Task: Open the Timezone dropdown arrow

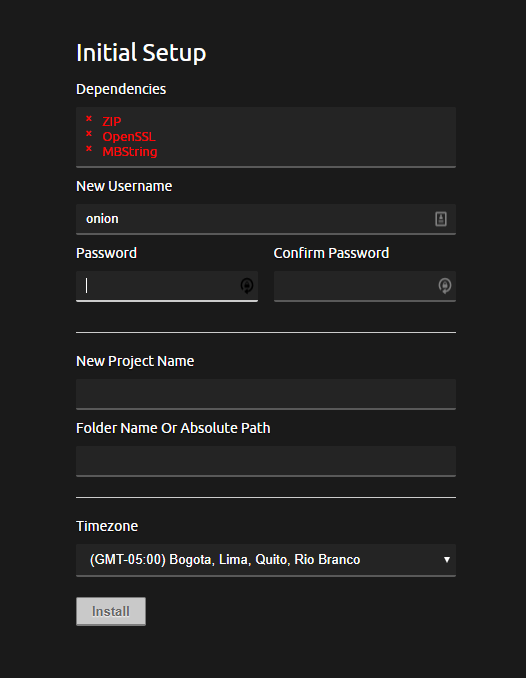Action: (447, 560)
